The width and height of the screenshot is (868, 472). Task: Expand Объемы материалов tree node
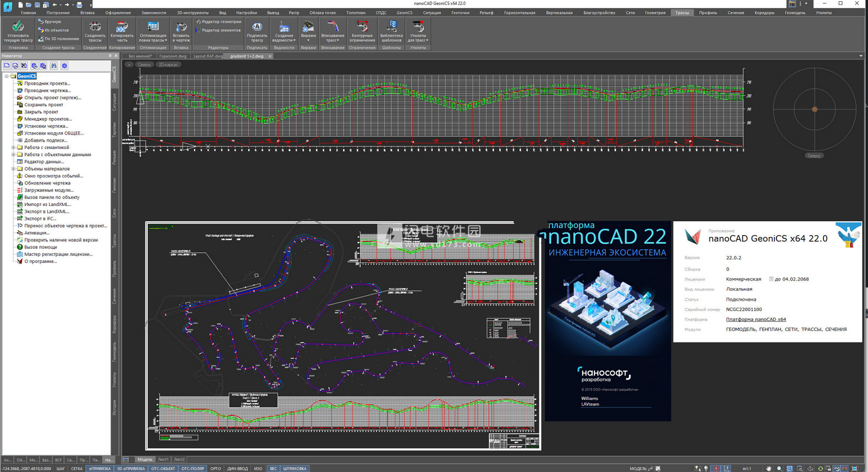point(13,169)
